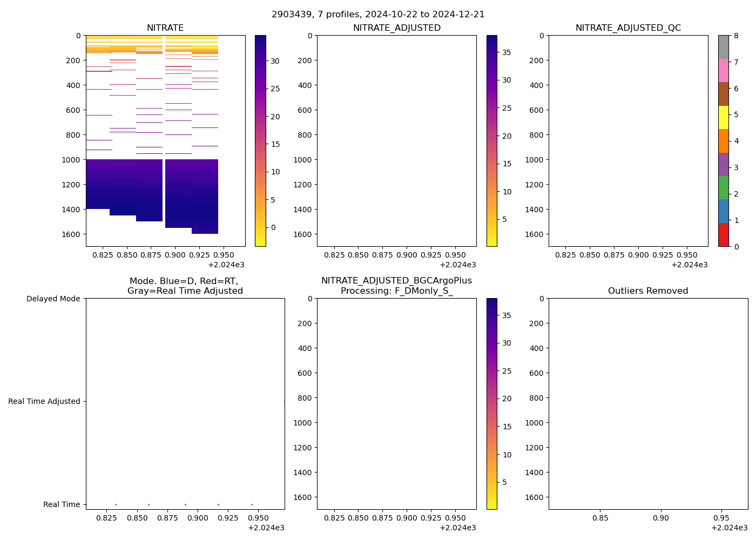756x540 pixels.
Task: Click the Delayed Mode axis label
Action: (x=53, y=299)
